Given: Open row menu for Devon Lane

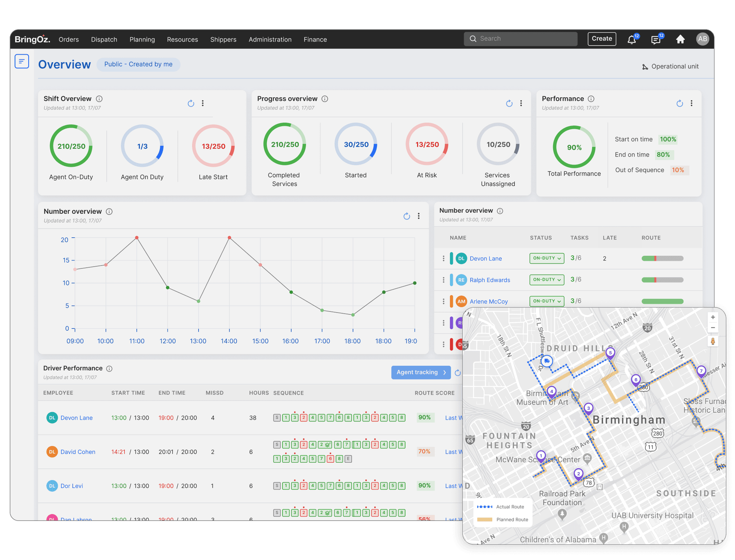Looking at the screenshot, I should point(443,258).
